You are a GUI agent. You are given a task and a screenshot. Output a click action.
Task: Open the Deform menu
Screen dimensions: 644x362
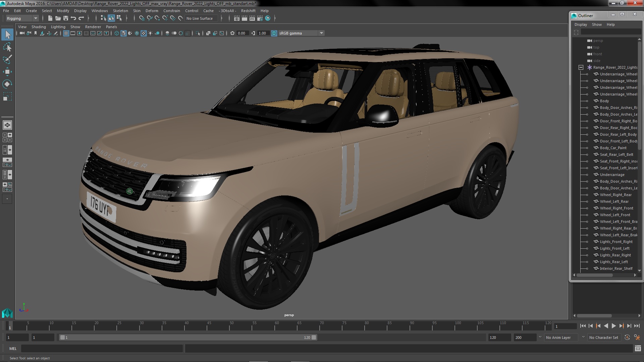coord(152,11)
